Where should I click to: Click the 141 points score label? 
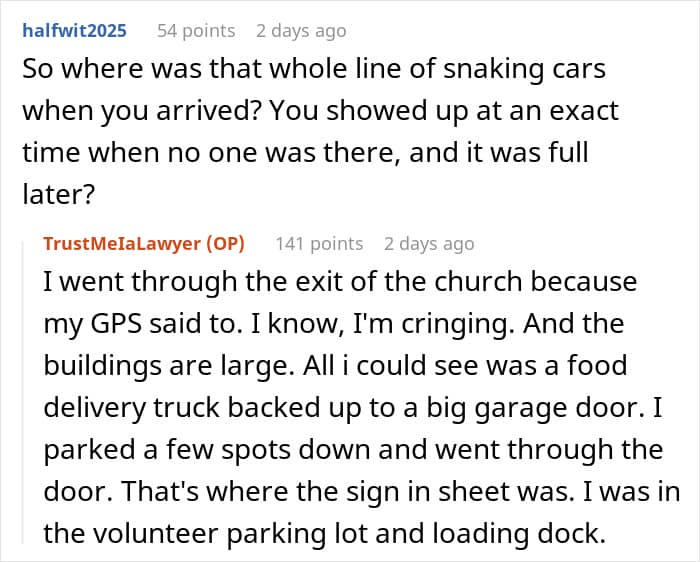(x=319, y=244)
